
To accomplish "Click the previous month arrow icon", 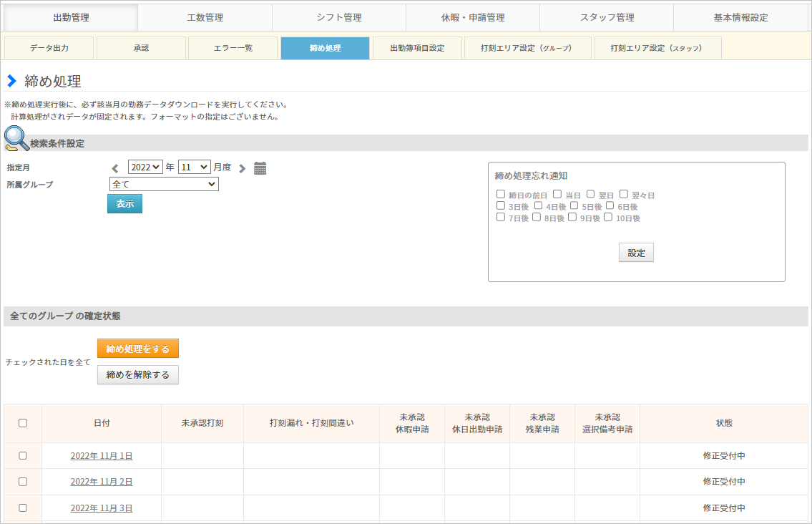I will click(x=114, y=169).
